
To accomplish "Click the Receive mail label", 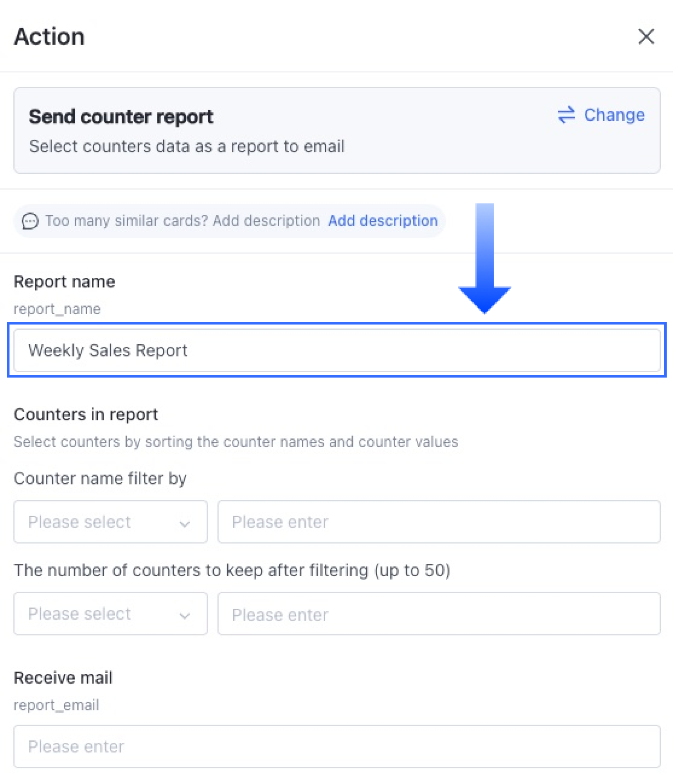I will click(63, 678).
